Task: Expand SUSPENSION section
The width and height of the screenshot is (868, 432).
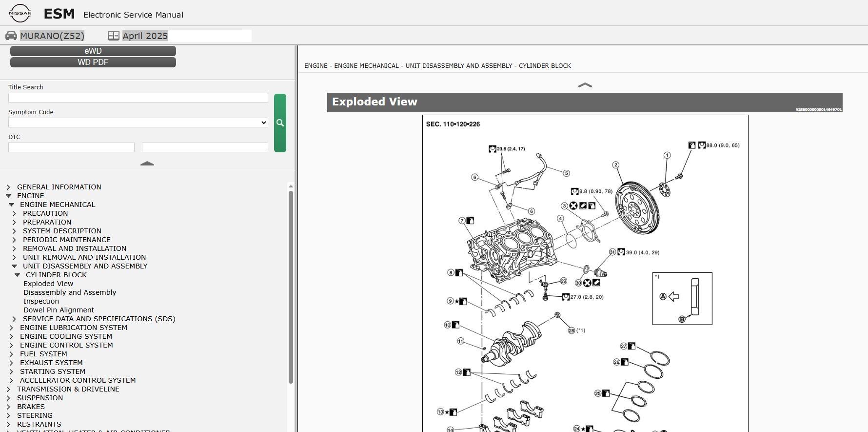Action: coord(8,398)
